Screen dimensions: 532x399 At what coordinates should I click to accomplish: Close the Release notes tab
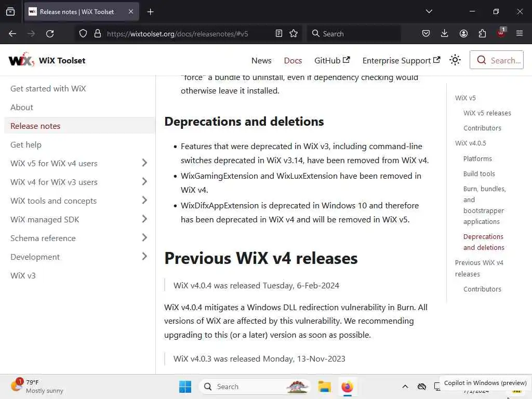131,12
